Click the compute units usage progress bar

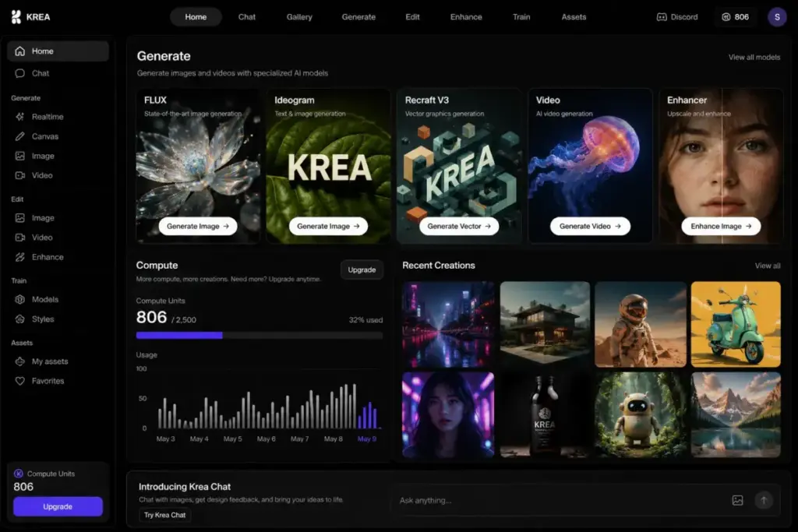click(x=259, y=335)
